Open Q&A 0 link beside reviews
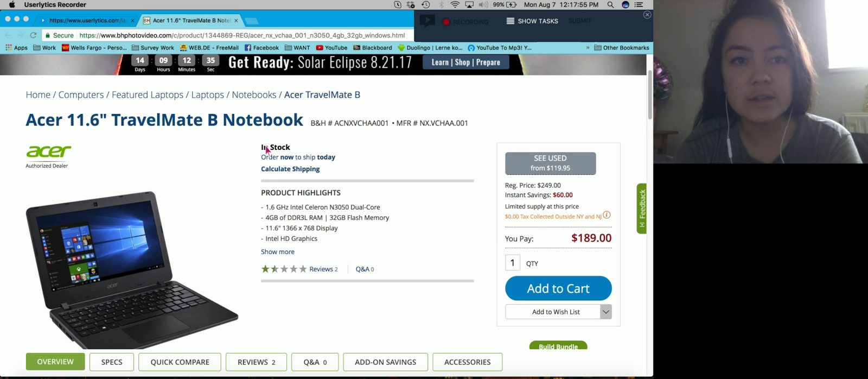 365,269
